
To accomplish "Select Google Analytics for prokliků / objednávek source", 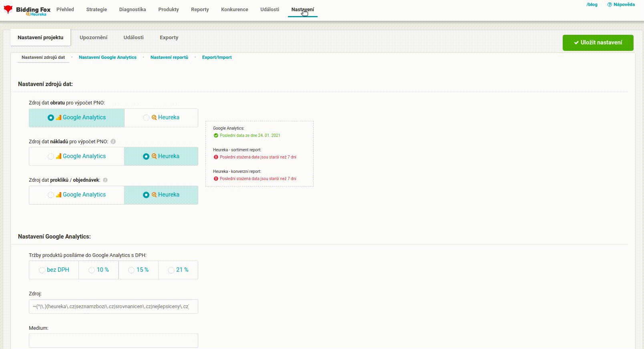I will pyautogui.click(x=76, y=195).
